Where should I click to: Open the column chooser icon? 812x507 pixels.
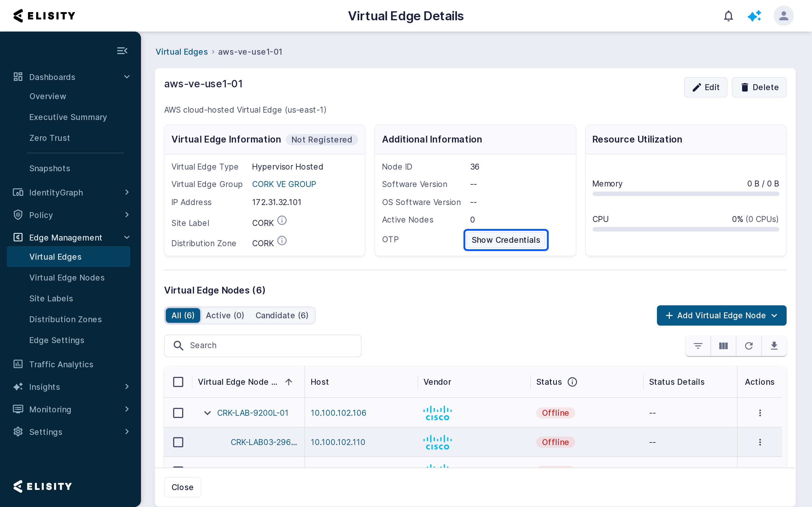tap(723, 346)
